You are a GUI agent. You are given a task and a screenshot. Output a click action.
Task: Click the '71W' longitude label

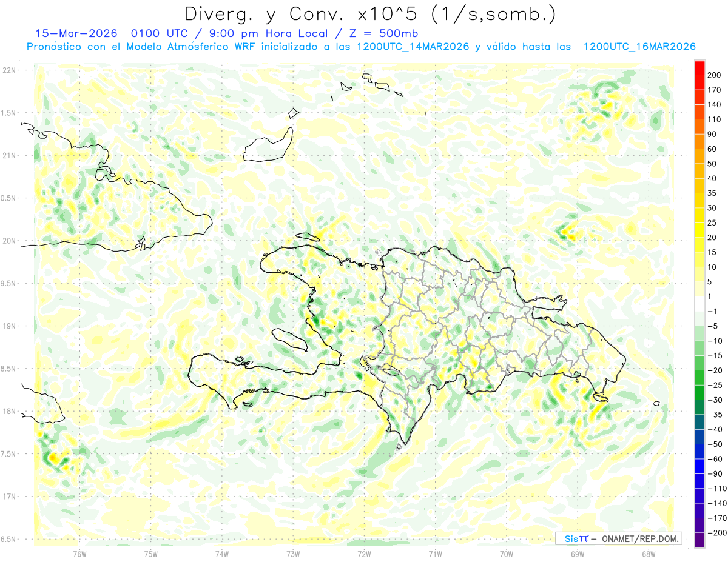coord(435,554)
